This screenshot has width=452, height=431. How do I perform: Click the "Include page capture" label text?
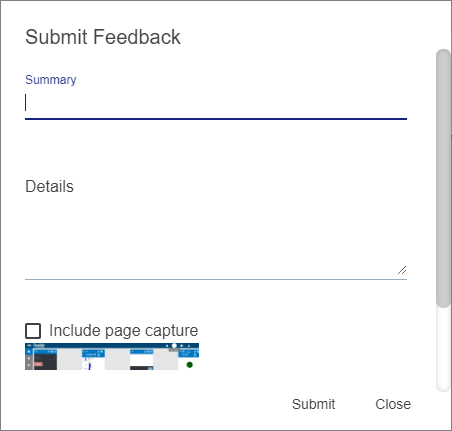(124, 331)
